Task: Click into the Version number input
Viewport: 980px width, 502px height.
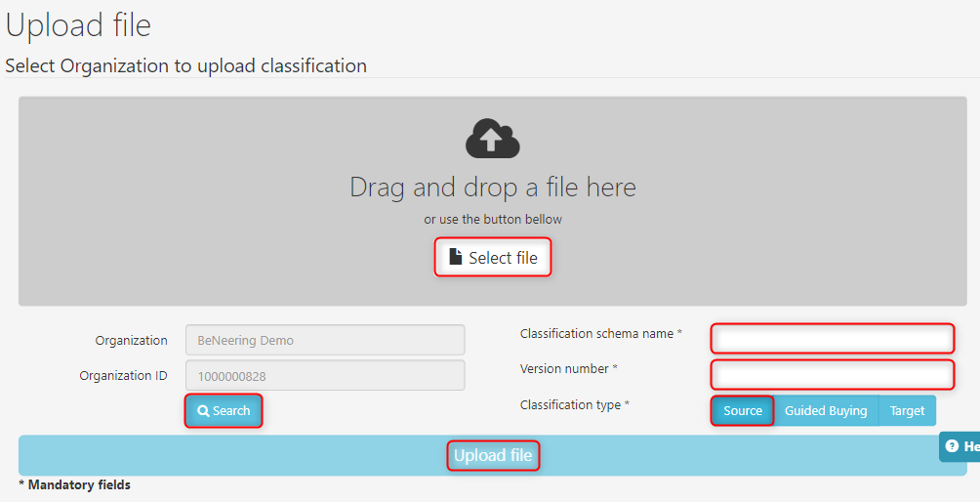Action: click(x=832, y=374)
